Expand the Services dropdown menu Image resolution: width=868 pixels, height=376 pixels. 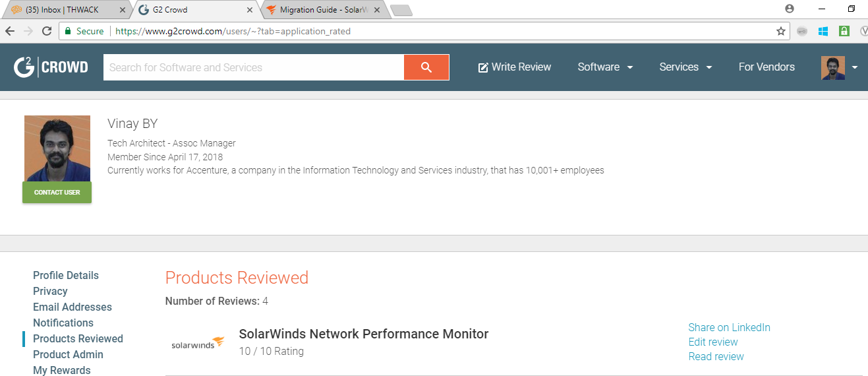coord(685,67)
